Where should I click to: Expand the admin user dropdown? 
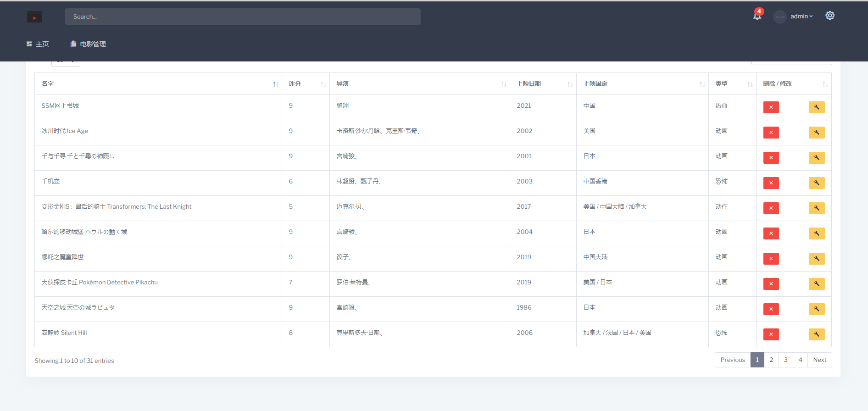(801, 17)
